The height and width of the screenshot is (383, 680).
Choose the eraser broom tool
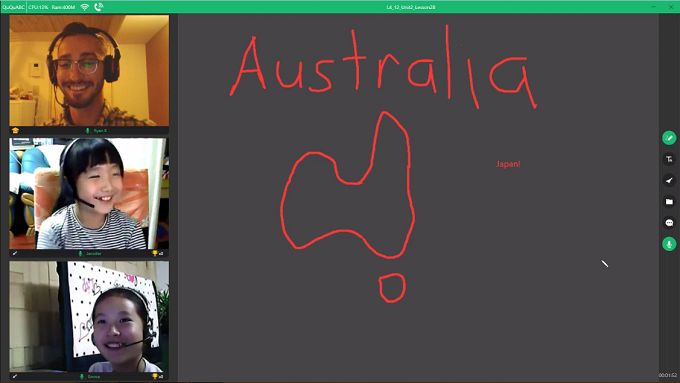pyautogui.click(x=669, y=180)
